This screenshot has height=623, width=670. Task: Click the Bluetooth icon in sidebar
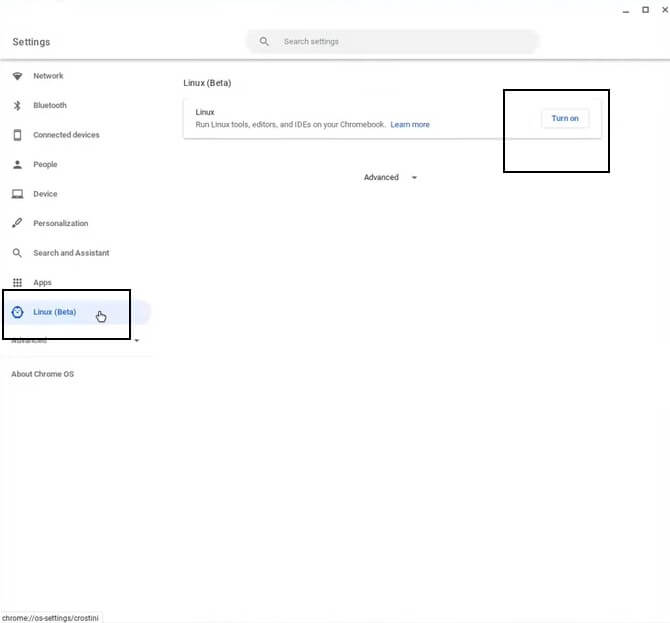coord(17,105)
